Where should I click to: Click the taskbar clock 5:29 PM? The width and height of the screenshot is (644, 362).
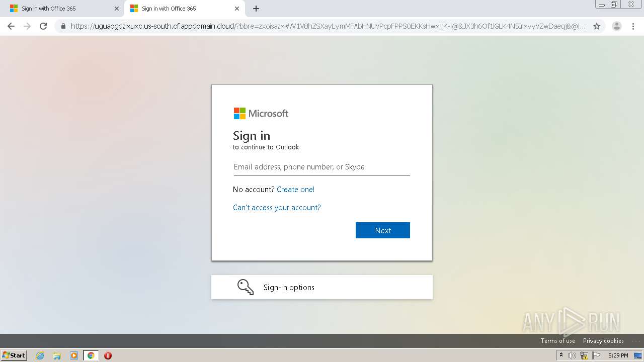tap(618, 355)
